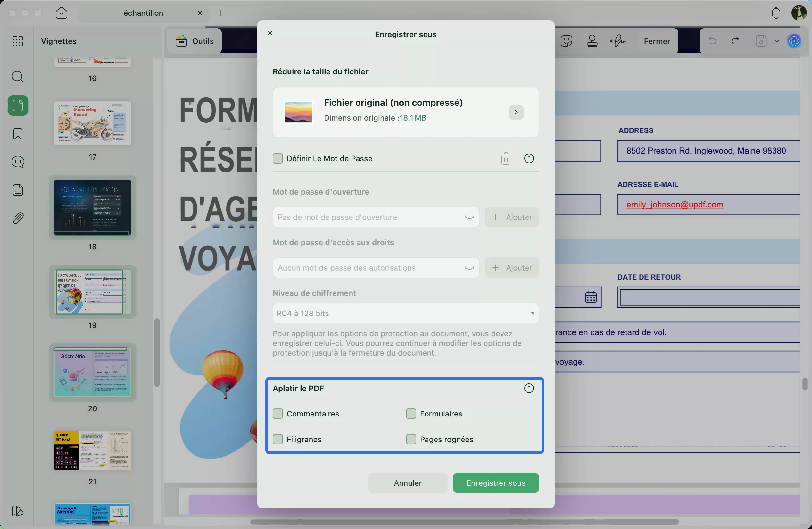Select page 18 thumbnail
Image resolution: width=812 pixels, height=529 pixels.
tap(92, 207)
